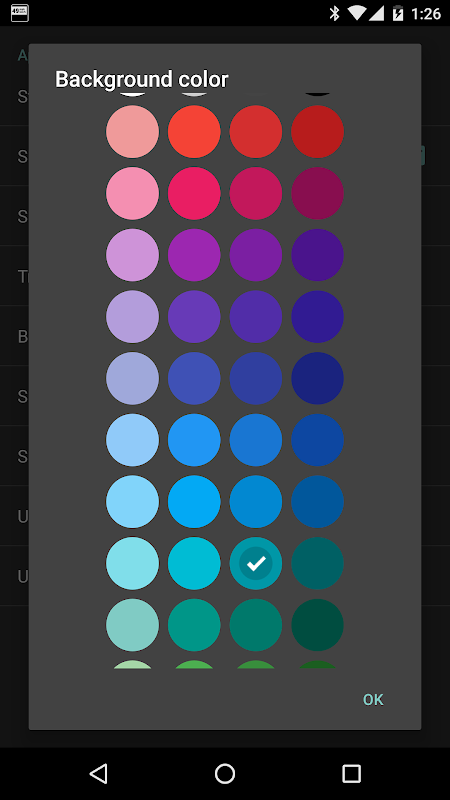Open recent apps with square button

pos(351,774)
